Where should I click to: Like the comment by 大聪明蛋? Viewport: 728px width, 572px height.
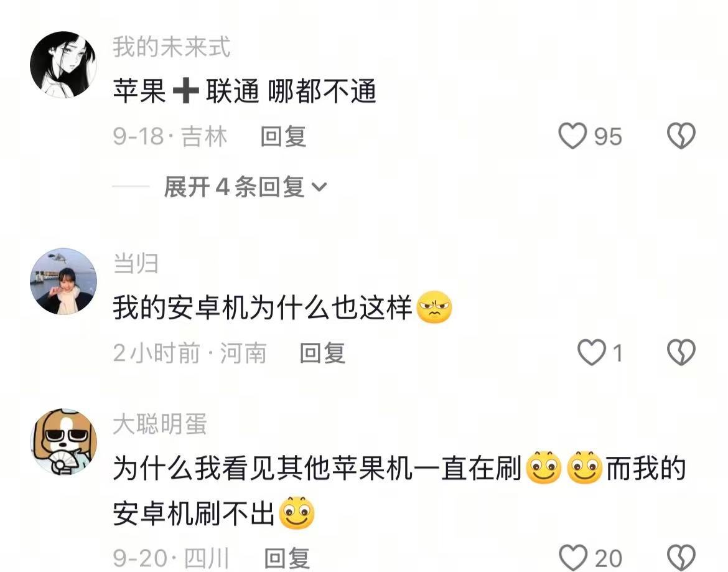pyautogui.click(x=574, y=557)
